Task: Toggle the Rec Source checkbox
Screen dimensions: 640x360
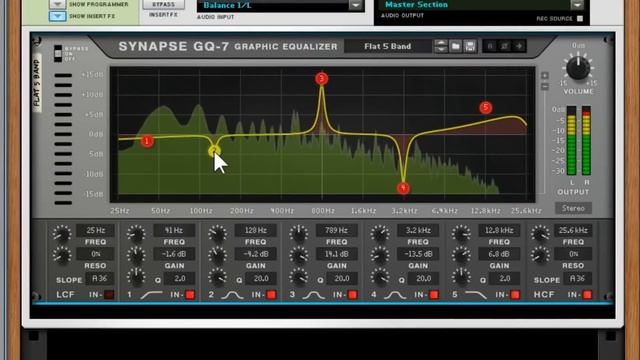Action: [580, 18]
